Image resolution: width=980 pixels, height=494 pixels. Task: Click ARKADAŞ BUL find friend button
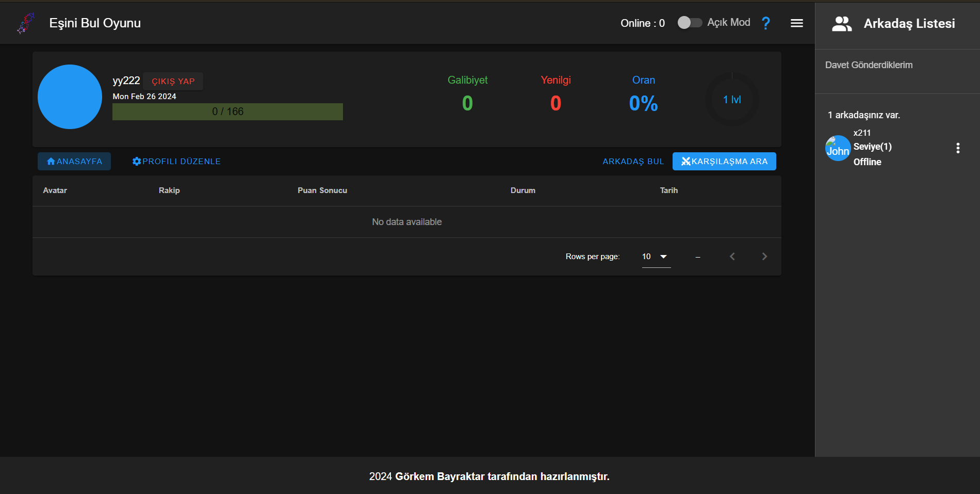point(633,162)
